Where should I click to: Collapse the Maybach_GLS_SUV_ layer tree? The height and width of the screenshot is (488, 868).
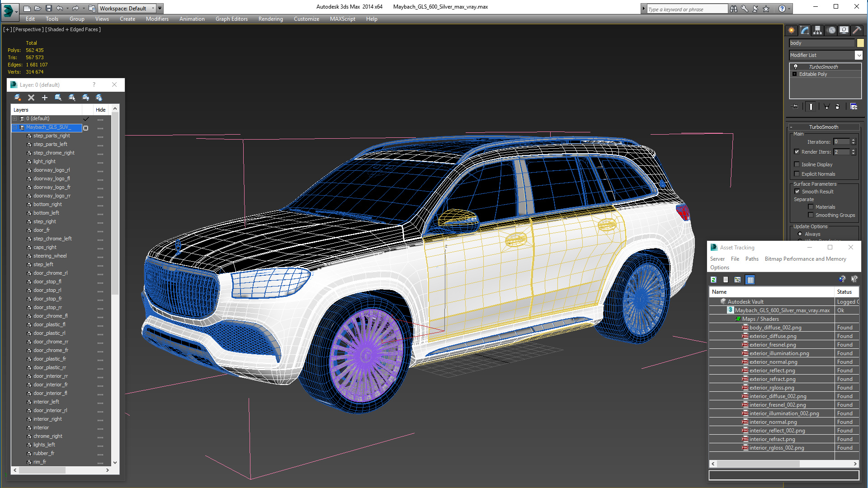coord(15,127)
